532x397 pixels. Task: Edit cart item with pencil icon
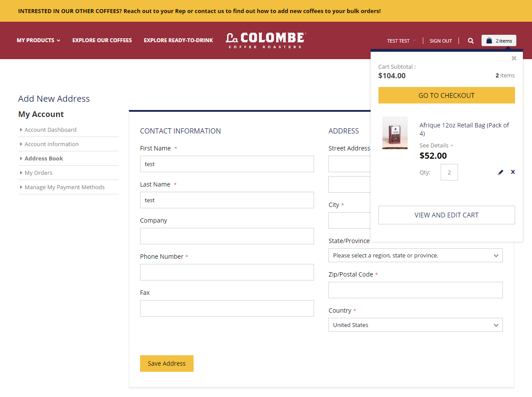pos(500,173)
